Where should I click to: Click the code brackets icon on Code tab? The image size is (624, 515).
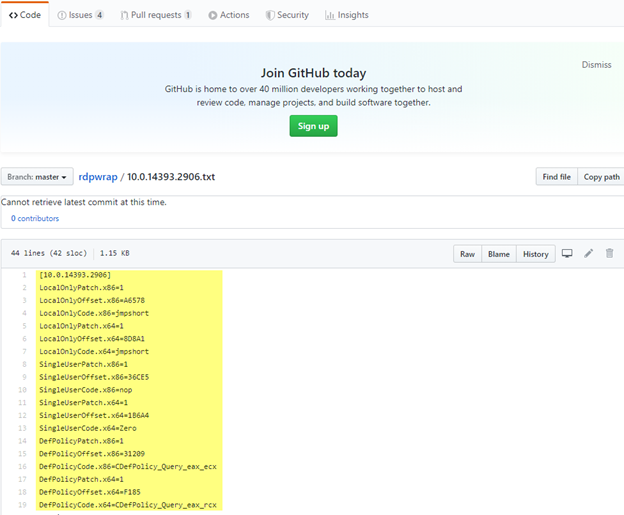[13, 15]
